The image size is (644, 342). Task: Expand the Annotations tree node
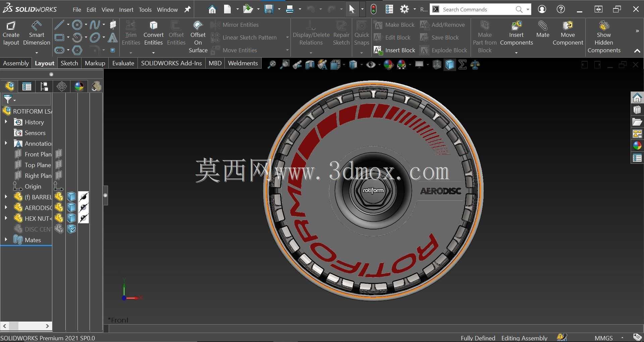pyautogui.click(x=6, y=143)
